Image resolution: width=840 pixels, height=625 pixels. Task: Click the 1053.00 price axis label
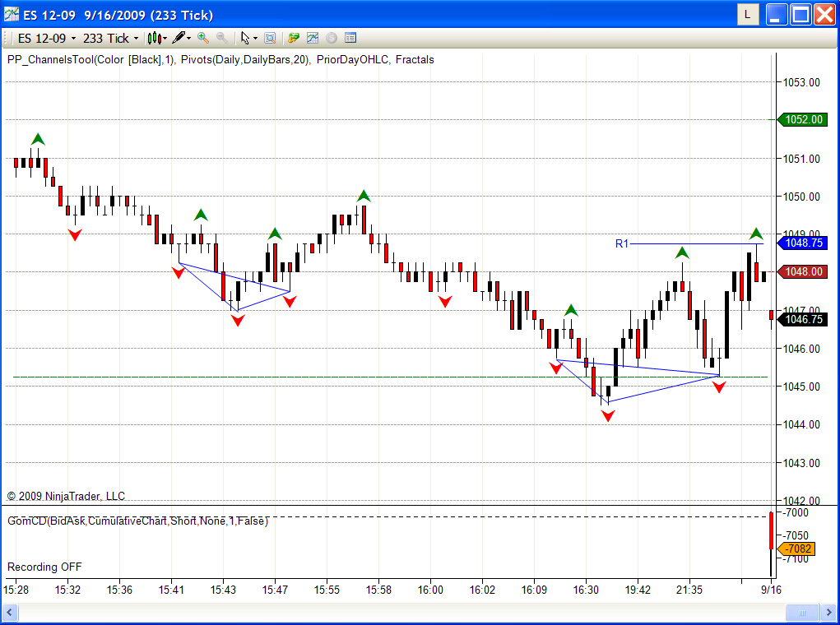tap(801, 82)
